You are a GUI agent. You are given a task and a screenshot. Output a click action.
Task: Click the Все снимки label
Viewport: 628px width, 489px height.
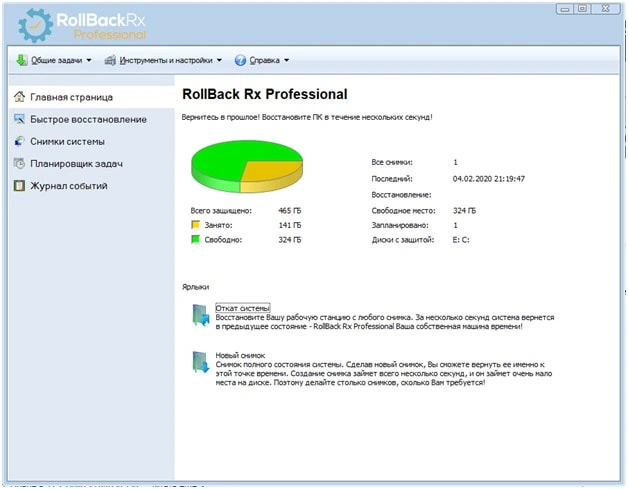pyautogui.click(x=392, y=162)
